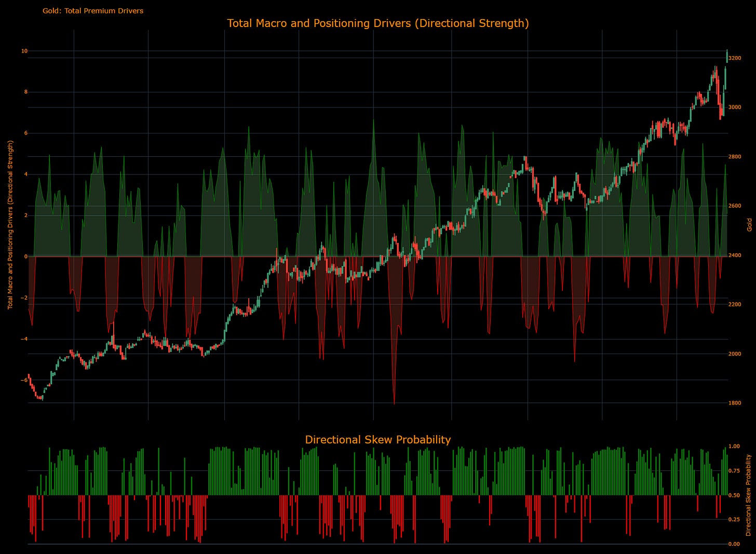Click the 'Total Macro and Positioning Drivers (Directional Strength)' chart title
Image resolution: width=756 pixels, height=554 pixels.
pos(378,23)
